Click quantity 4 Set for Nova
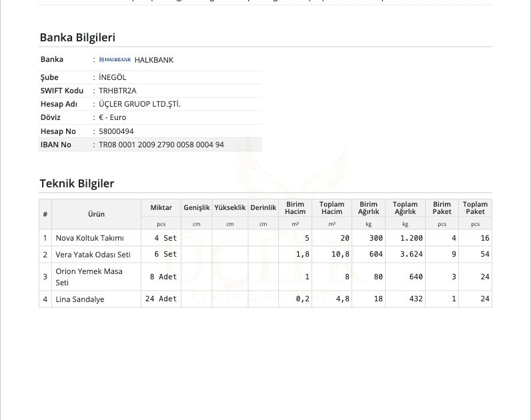531x420 pixels. click(x=165, y=238)
